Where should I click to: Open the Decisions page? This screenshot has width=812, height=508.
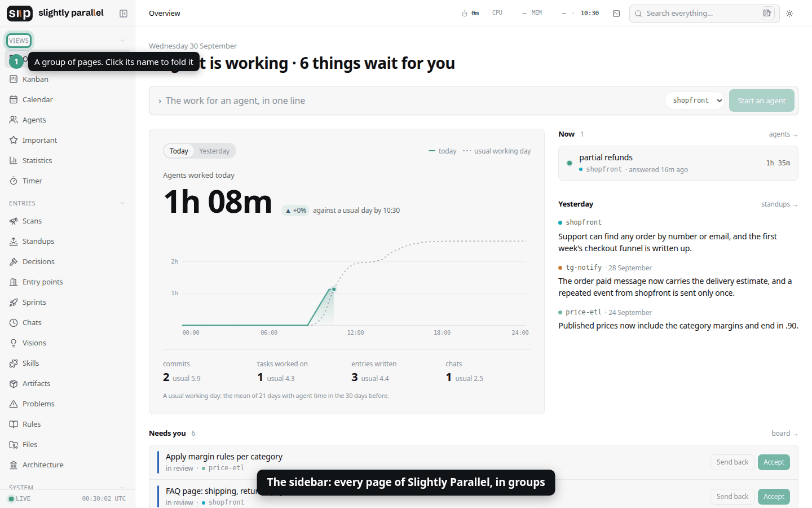pyautogui.click(x=68, y=261)
